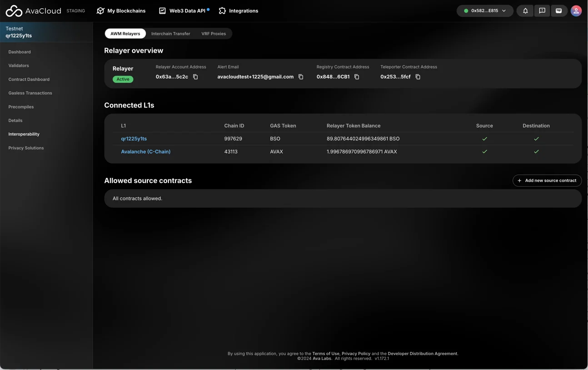The image size is (588, 370).
Task: Click the Source checkmark for qr1225y1ts
Action: (484, 138)
